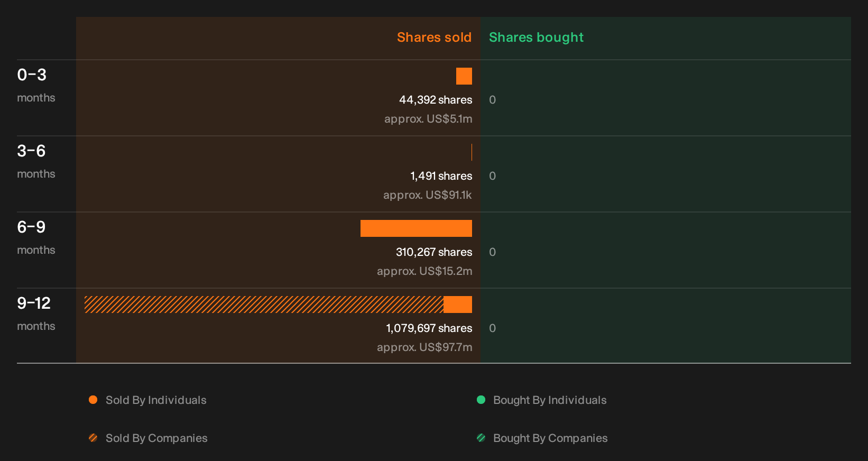Select the 'Sold By Individuals' legend label
This screenshot has width=868, height=461.
click(x=156, y=400)
